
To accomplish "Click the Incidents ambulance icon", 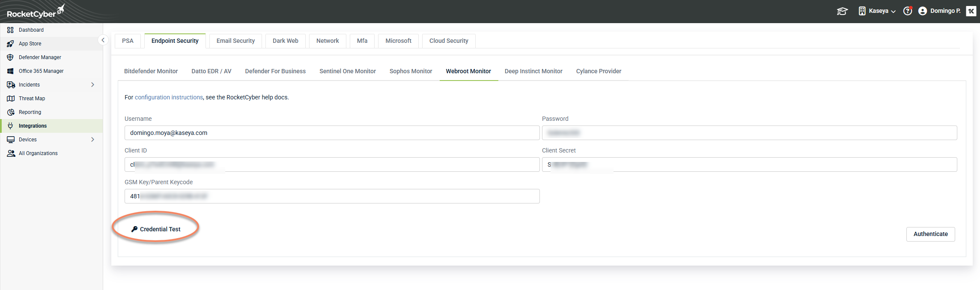I will pos(11,85).
